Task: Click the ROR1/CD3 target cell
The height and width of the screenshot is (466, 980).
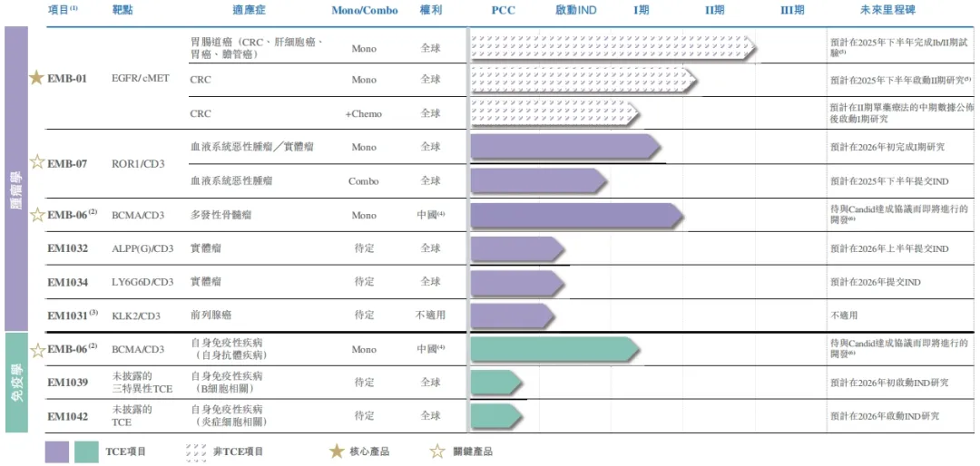Action: pyautogui.click(x=138, y=164)
